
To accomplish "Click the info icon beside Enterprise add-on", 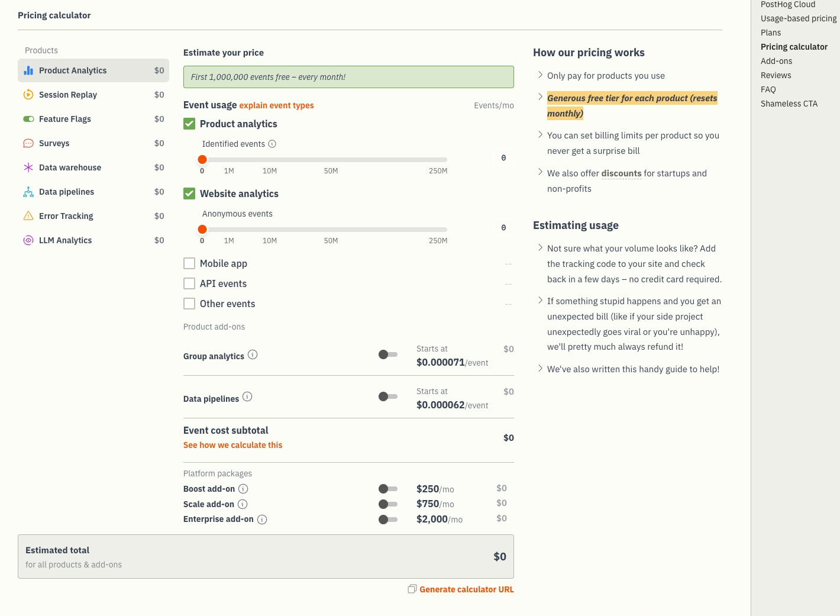I will tap(262, 520).
